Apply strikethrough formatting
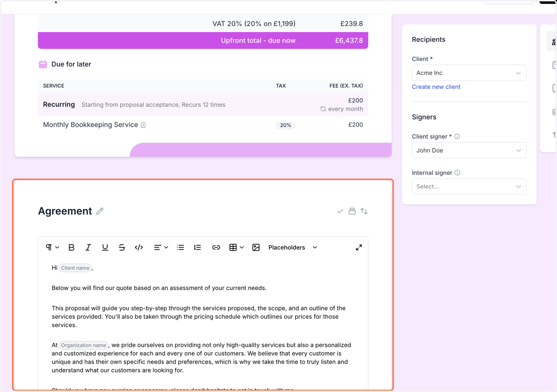 [x=122, y=247]
